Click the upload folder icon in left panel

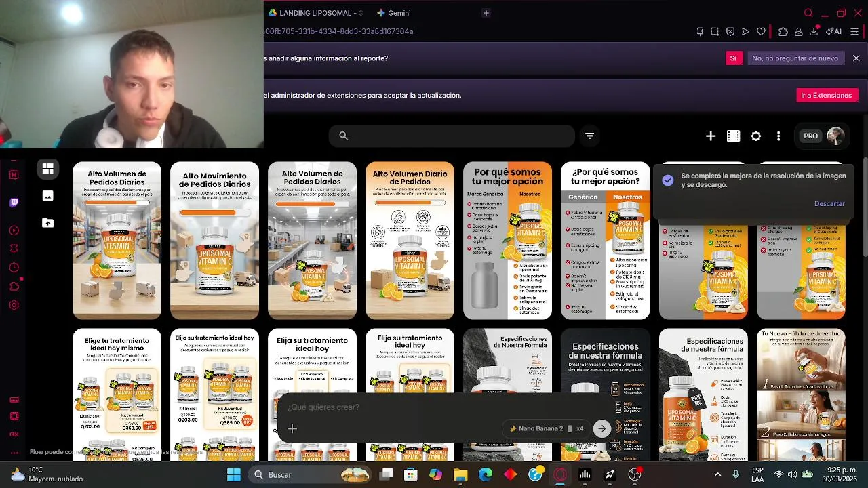(47, 223)
